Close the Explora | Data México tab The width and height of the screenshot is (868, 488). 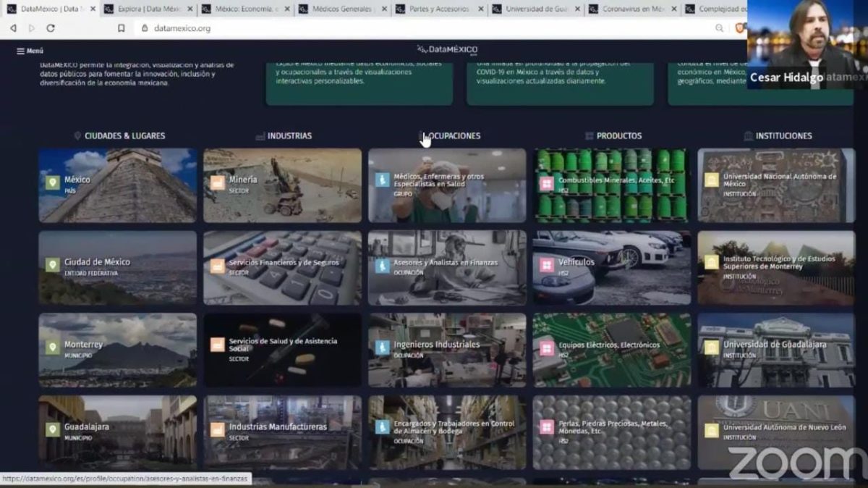click(x=190, y=9)
